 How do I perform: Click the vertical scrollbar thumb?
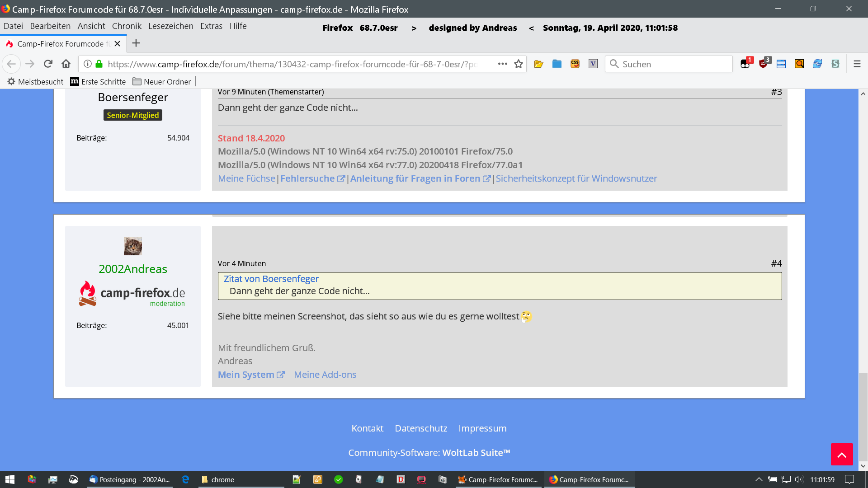863,416
